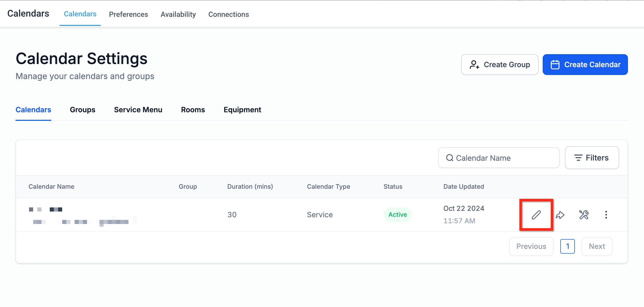The image size is (644, 307).
Task: Click the filter lines icon
Action: tap(578, 158)
